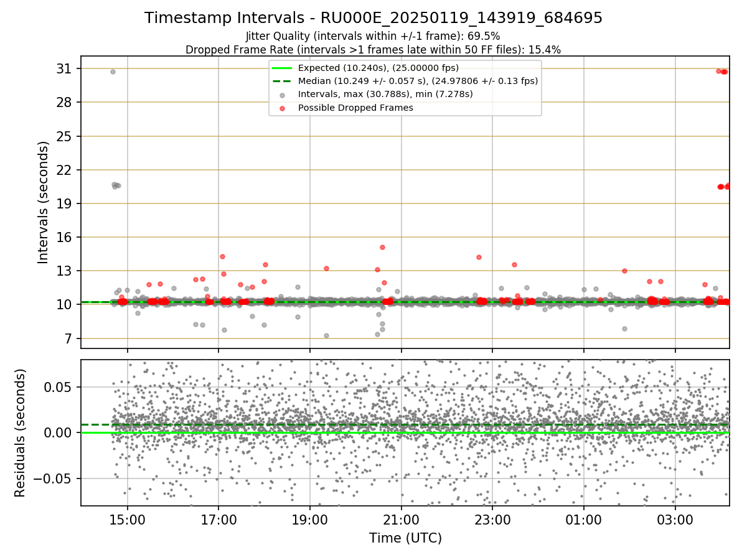This screenshot has height=560, width=747.
Task: Click the 'Time (UTC)' x-axis label
Action: pos(405,538)
